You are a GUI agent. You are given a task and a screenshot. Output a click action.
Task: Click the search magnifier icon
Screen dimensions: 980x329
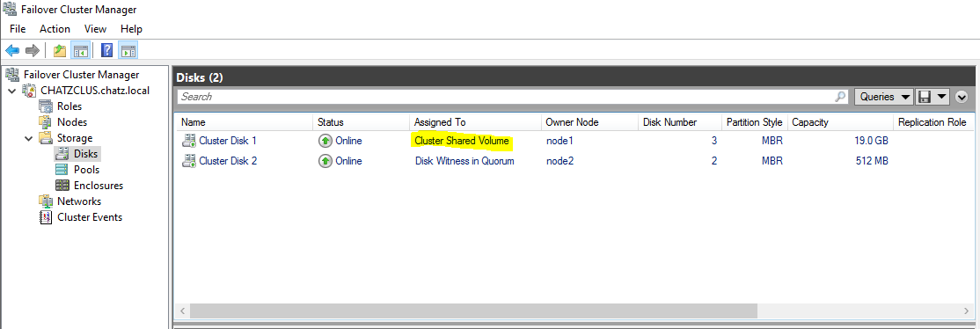tap(841, 97)
